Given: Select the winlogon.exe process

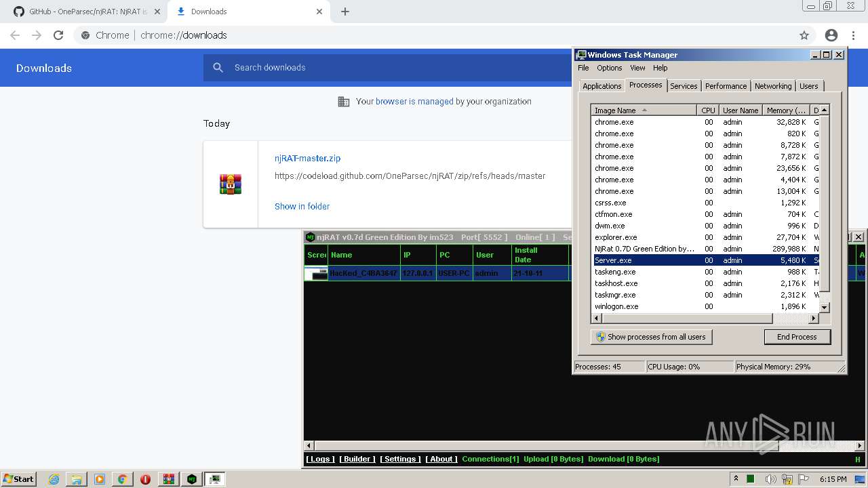Looking at the screenshot, I should [x=706, y=306].
